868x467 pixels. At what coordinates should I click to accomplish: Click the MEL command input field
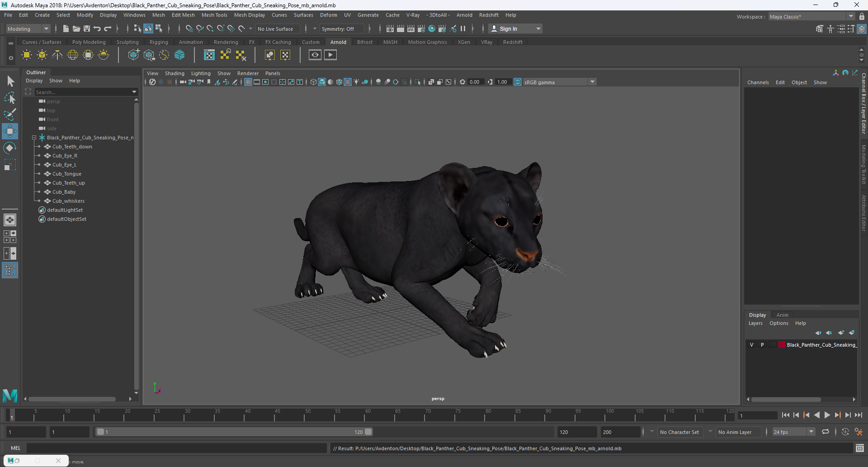pyautogui.click(x=177, y=448)
